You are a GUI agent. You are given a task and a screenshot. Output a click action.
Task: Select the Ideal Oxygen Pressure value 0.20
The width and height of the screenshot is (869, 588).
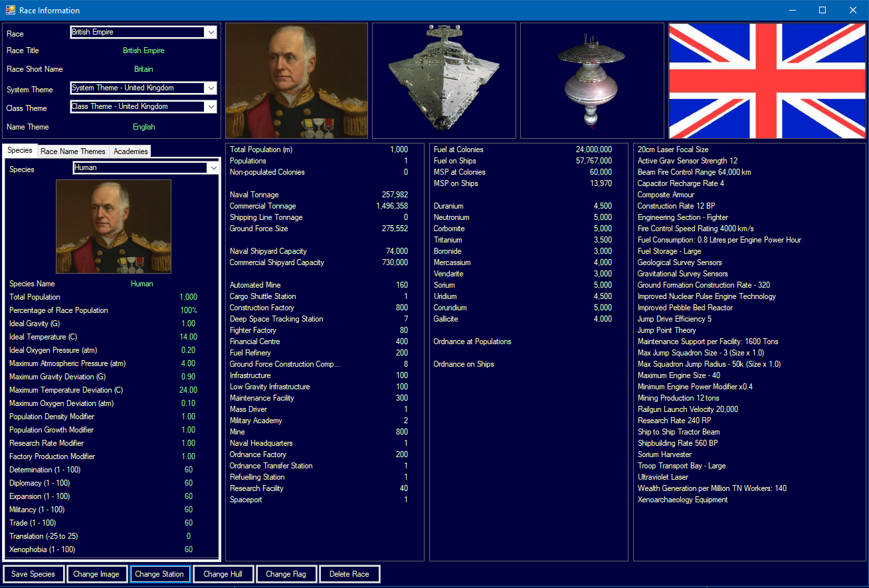point(189,350)
